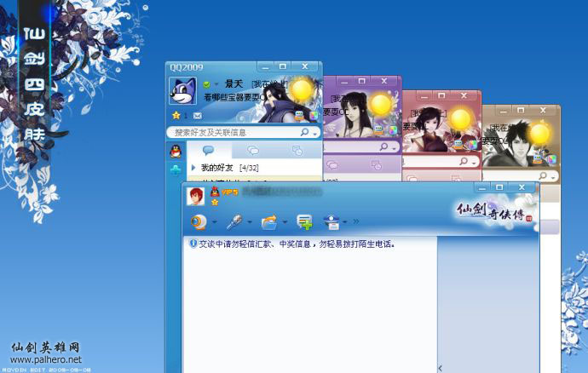Open the microphone options arrow
This screenshot has width=588, height=373.
[x=250, y=222]
